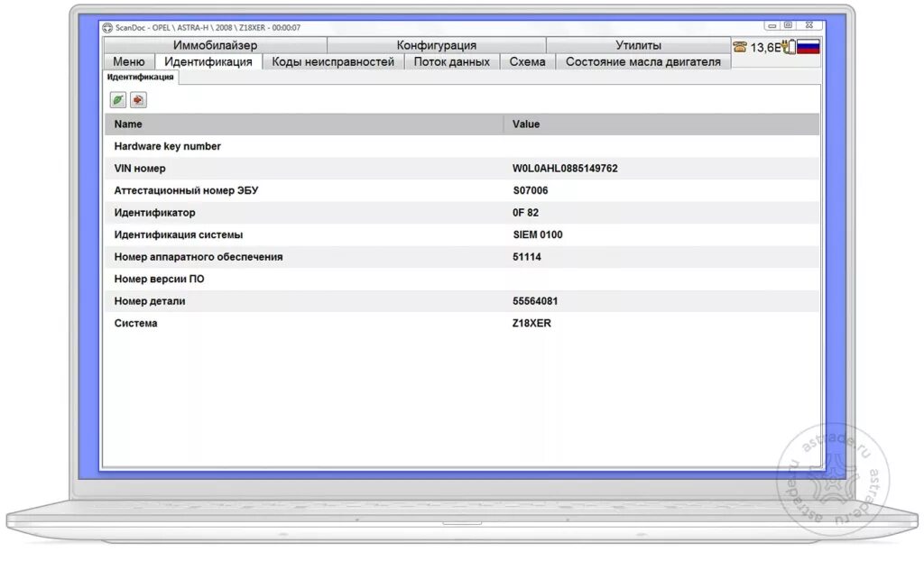The width and height of the screenshot is (924, 561).
Task: Click the VIN value W0L0AHL0885149762
Action: pyautogui.click(x=565, y=169)
